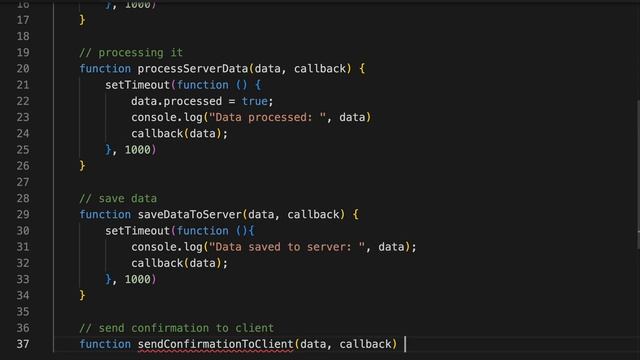
Task: Click the comment '// save data'
Action: pos(118,198)
